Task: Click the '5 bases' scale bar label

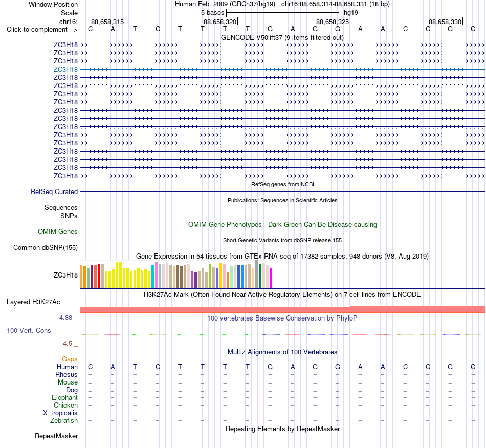Action: pyautogui.click(x=212, y=13)
